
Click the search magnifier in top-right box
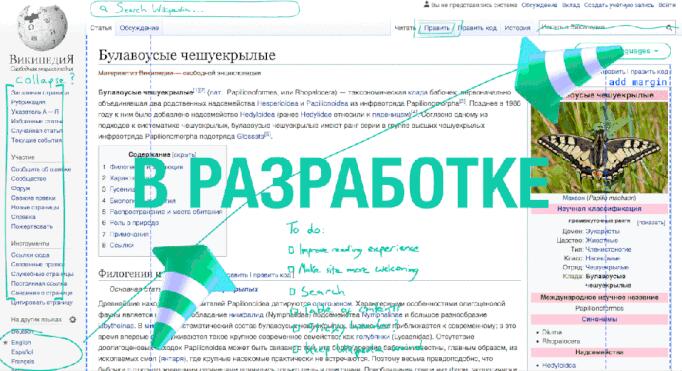click(669, 28)
